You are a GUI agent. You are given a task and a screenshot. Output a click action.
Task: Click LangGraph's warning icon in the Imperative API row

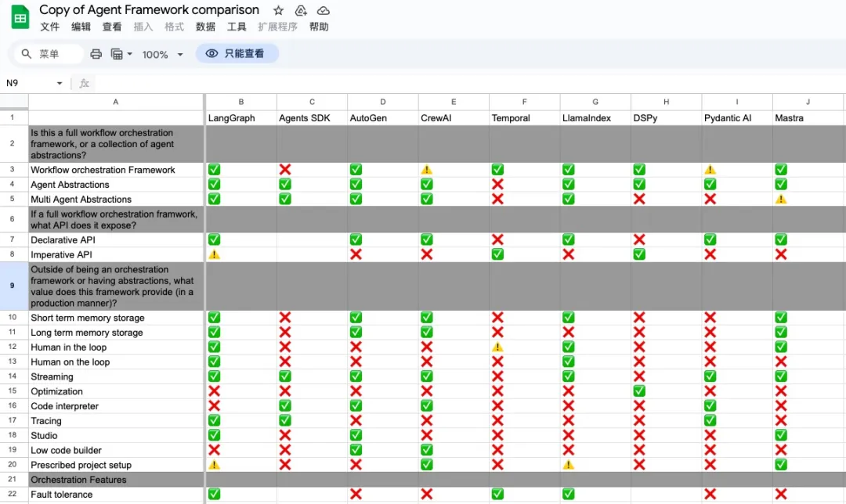pos(214,254)
